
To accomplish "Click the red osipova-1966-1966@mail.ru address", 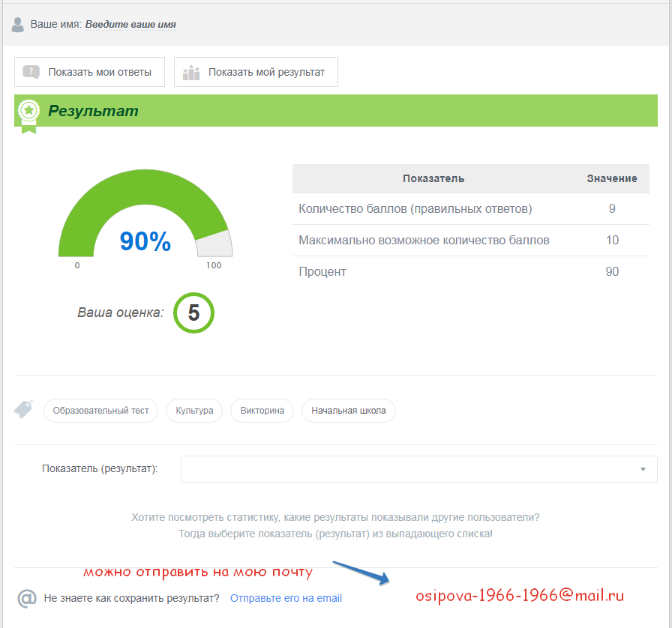I will [520, 596].
